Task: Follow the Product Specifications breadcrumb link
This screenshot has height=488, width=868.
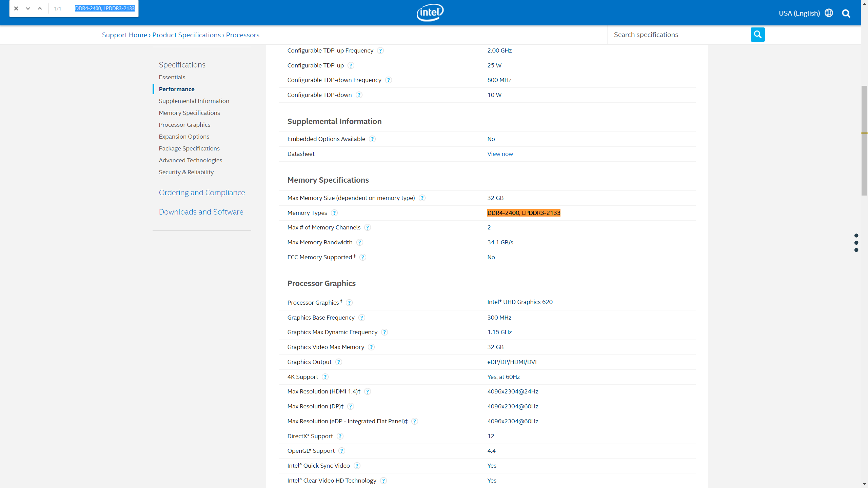Action: click(x=186, y=35)
